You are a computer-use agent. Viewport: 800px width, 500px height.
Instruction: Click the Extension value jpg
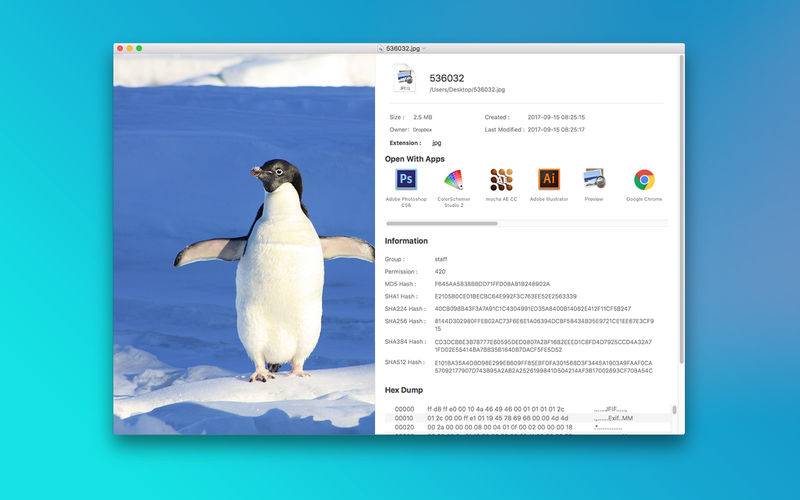pos(437,143)
